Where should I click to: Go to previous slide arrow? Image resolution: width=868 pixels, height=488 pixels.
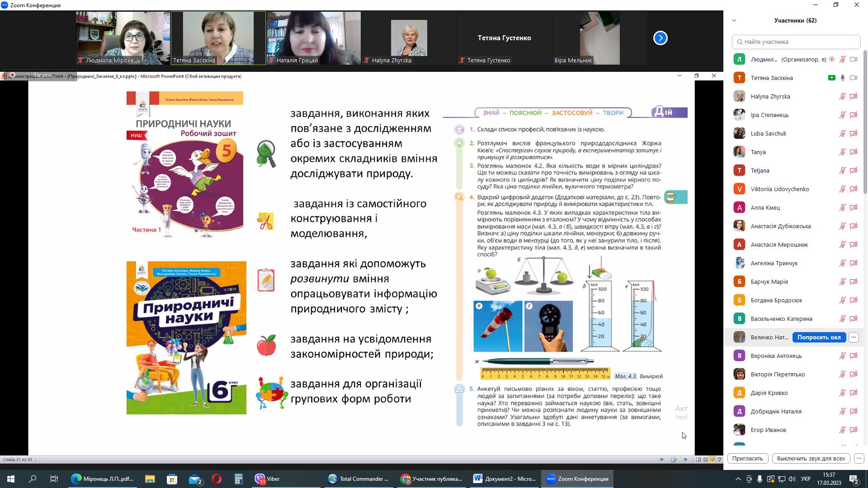tap(662, 459)
